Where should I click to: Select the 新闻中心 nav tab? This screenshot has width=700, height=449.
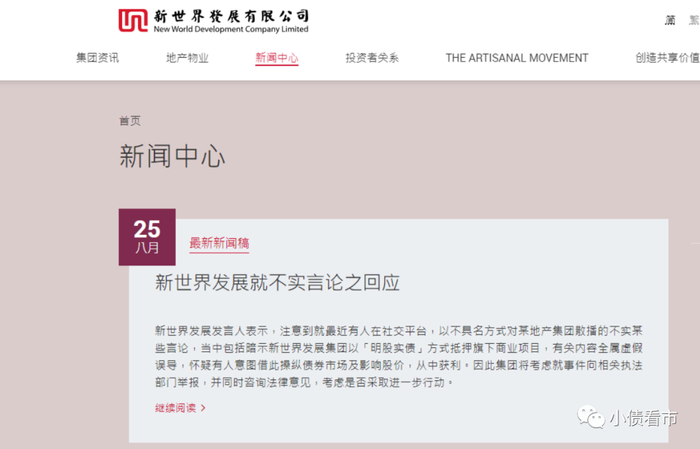tap(277, 58)
